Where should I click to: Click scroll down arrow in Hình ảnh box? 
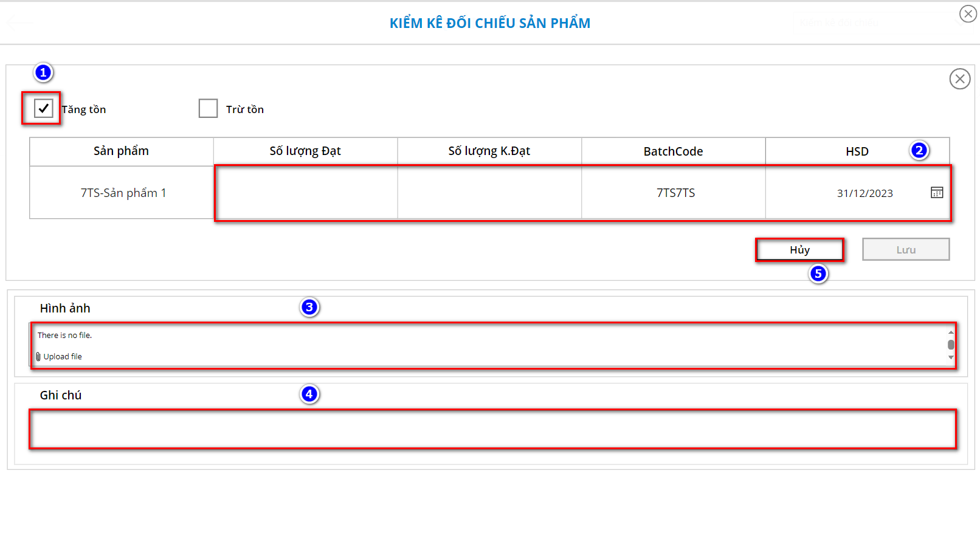(951, 357)
